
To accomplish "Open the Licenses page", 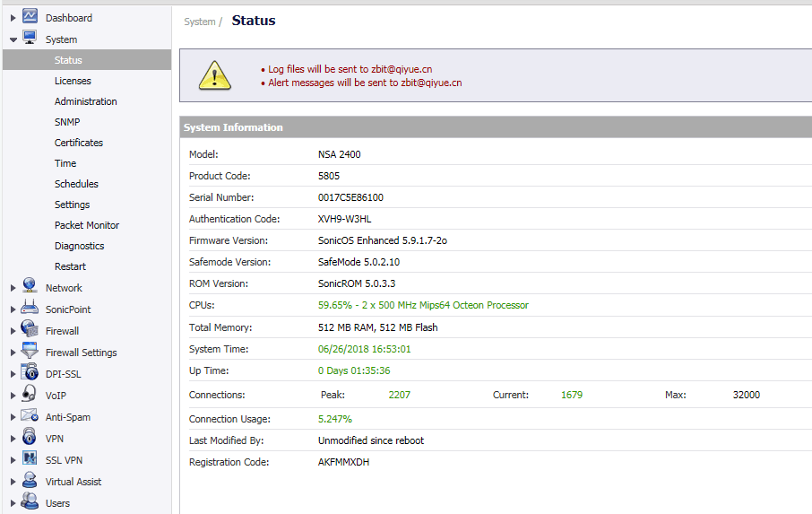I will pos(73,81).
